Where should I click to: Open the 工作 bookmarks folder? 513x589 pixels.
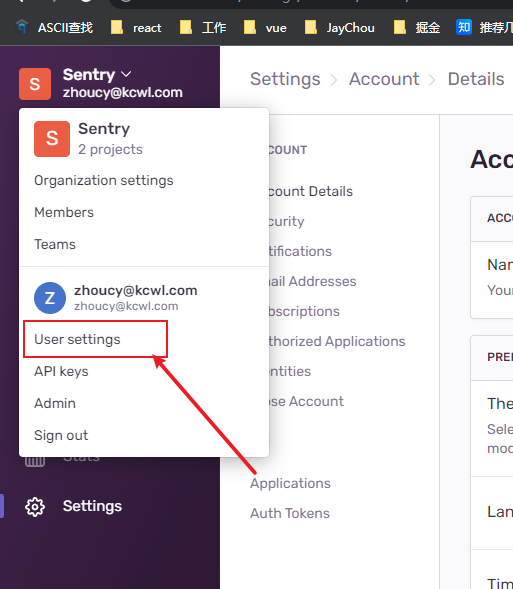tap(203, 28)
